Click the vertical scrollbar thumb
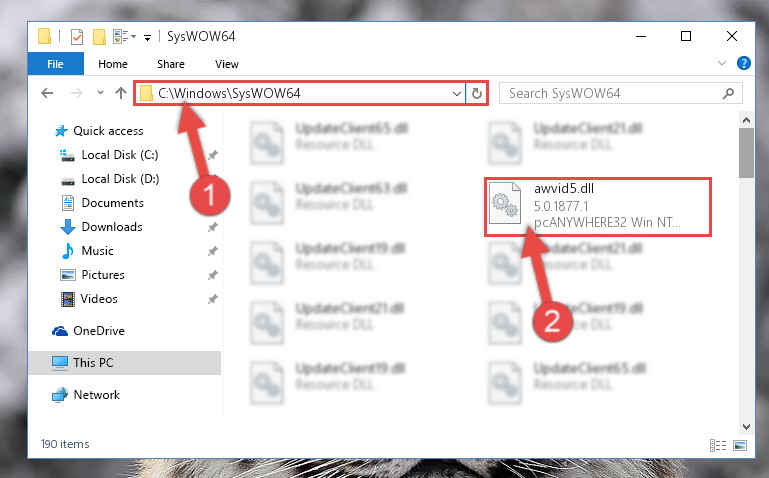 point(746,153)
